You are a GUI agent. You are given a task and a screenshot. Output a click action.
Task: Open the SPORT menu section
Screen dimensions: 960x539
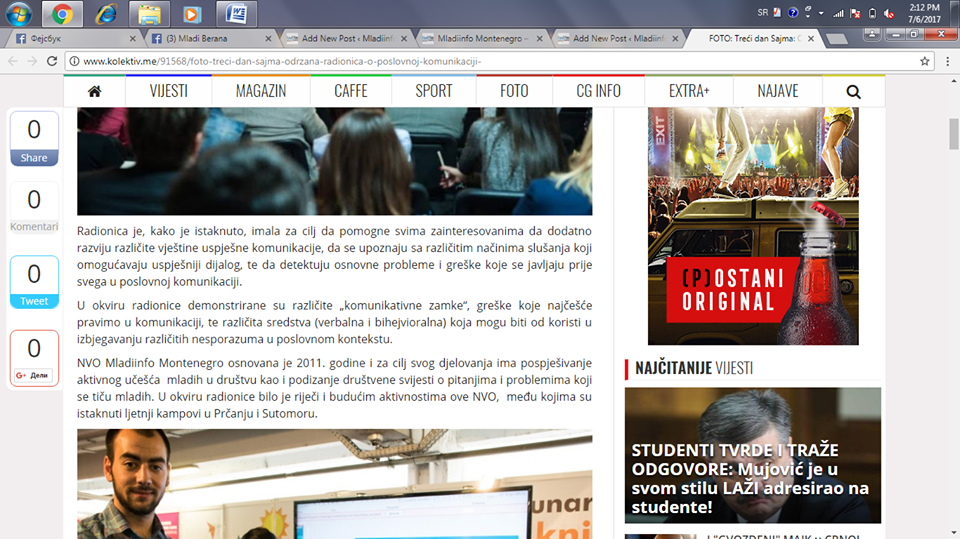(433, 91)
